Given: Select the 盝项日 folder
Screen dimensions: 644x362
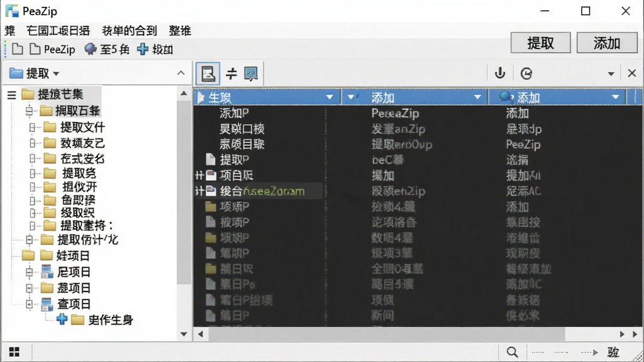Looking at the screenshot, I should (73, 288).
